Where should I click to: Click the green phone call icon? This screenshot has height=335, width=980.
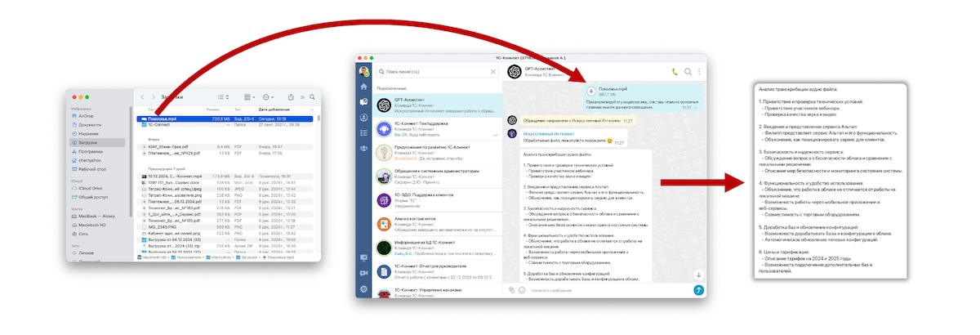pos(675,72)
